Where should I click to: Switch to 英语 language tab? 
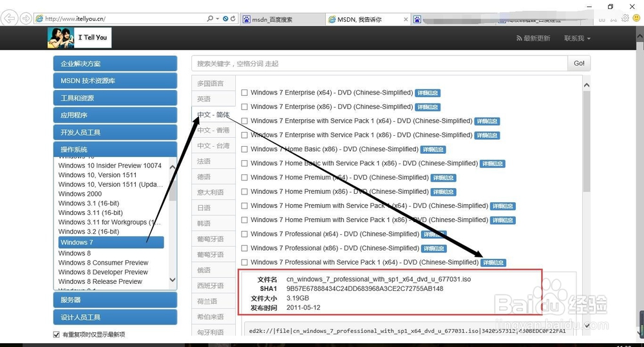[214, 99]
